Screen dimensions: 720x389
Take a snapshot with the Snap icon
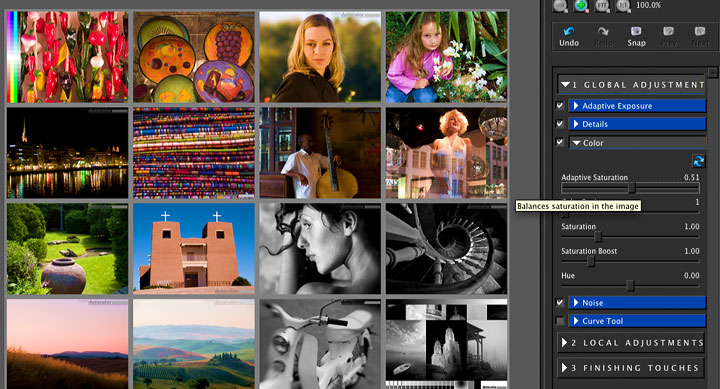click(x=636, y=31)
